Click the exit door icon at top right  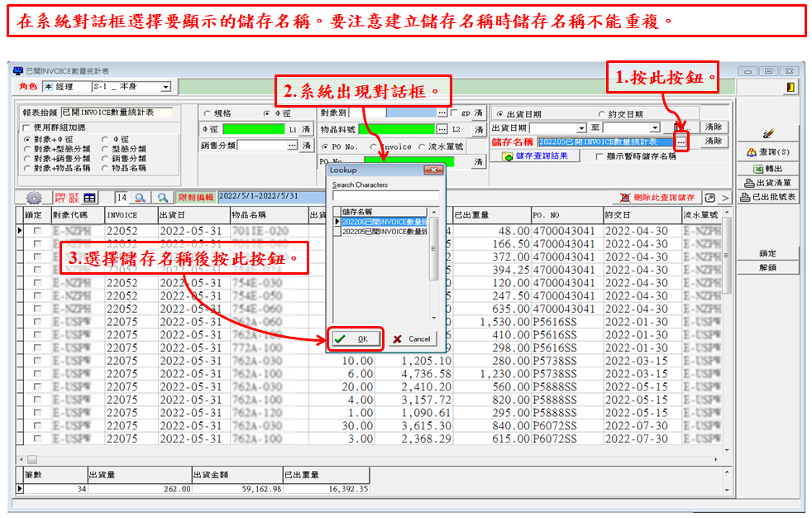click(791, 88)
